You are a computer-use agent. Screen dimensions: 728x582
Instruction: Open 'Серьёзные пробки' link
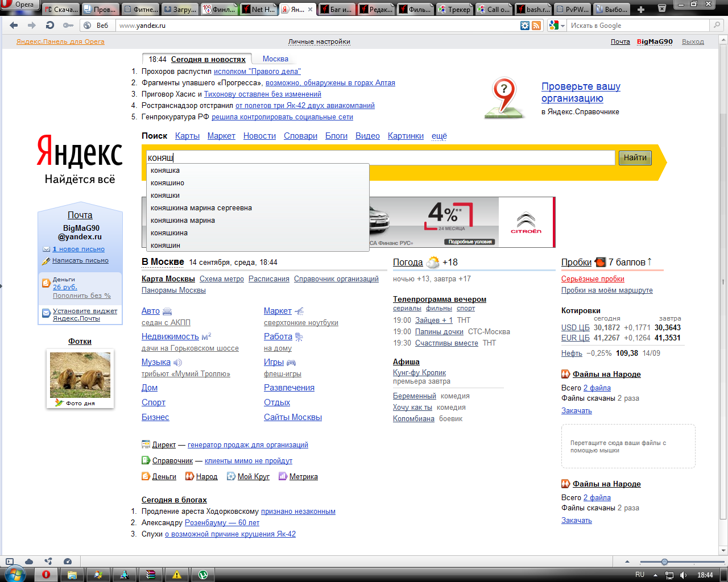[x=593, y=278]
